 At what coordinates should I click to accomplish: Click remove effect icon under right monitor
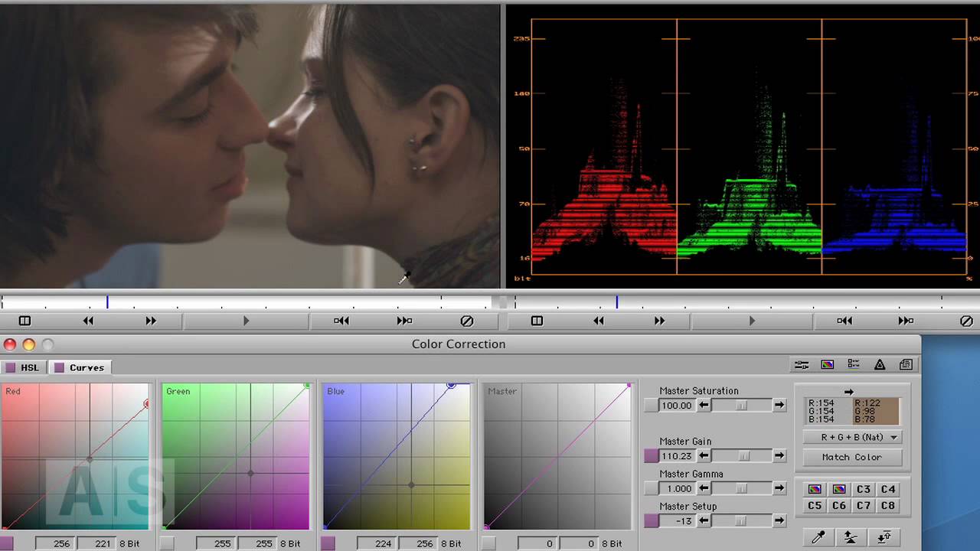coord(966,321)
